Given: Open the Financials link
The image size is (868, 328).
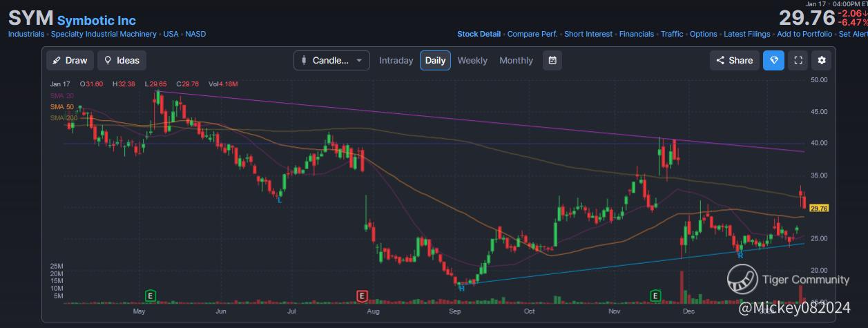Looking at the screenshot, I should tap(637, 34).
